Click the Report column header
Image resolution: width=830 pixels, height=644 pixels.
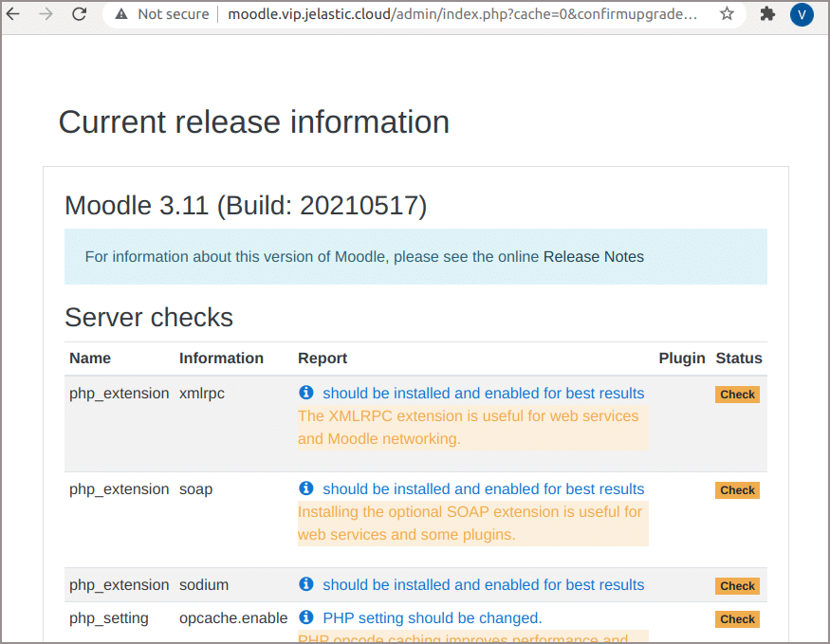coord(323,359)
